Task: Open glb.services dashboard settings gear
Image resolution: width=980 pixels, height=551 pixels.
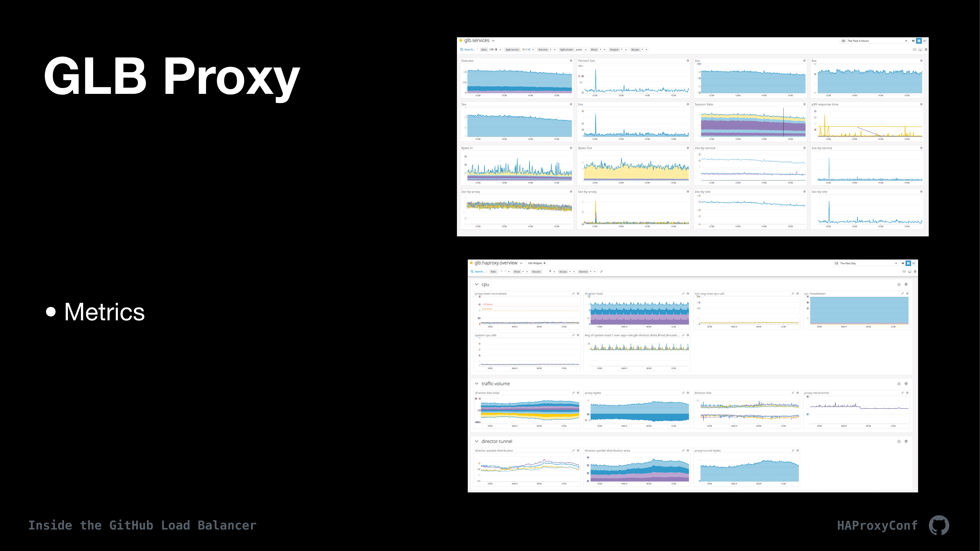Action: click(x=926, y=49)
